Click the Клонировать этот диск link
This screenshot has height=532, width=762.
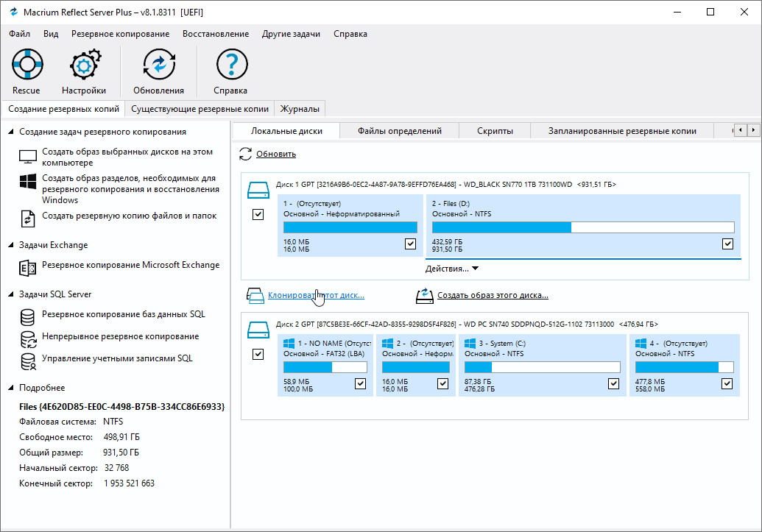coord(316,295)
